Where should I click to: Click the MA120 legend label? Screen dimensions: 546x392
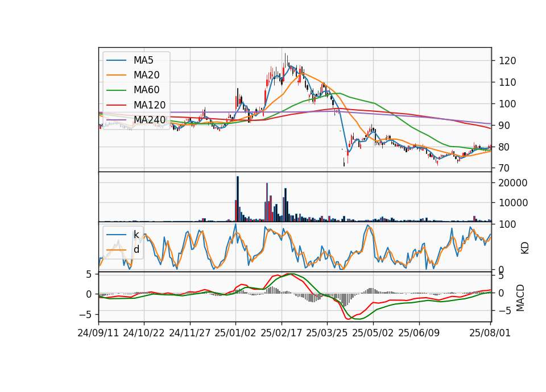[x=150, y=105]
